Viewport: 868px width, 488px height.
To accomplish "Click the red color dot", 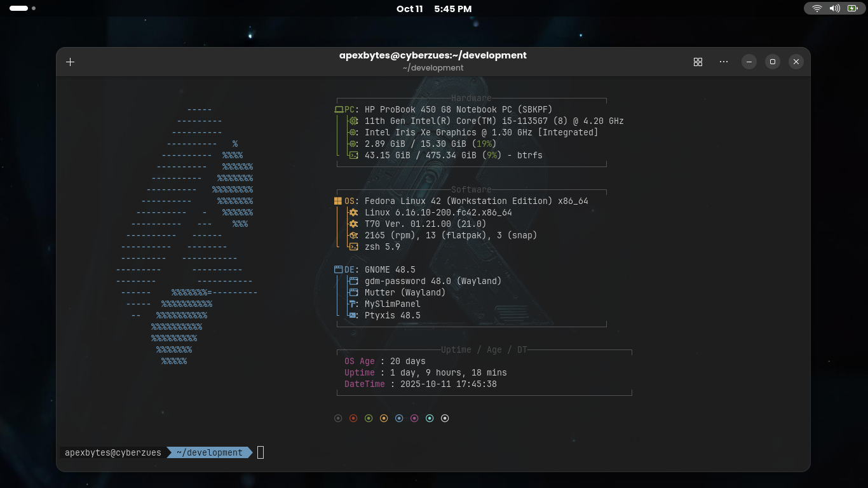I will 353,418.
